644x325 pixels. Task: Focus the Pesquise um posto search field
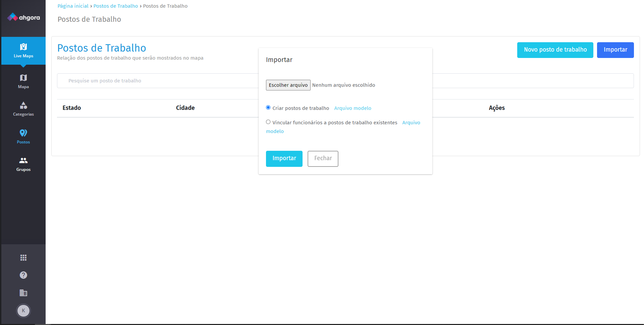click(158, 81)
